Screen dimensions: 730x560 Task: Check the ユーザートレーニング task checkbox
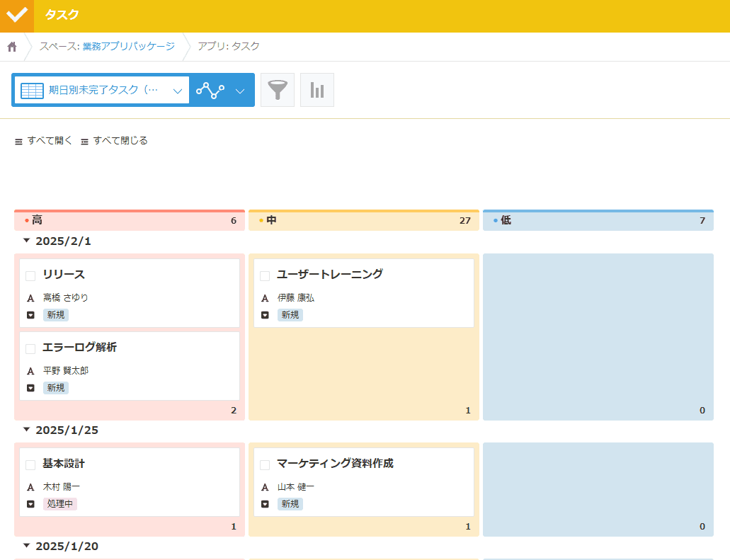(x=265, y=276)
